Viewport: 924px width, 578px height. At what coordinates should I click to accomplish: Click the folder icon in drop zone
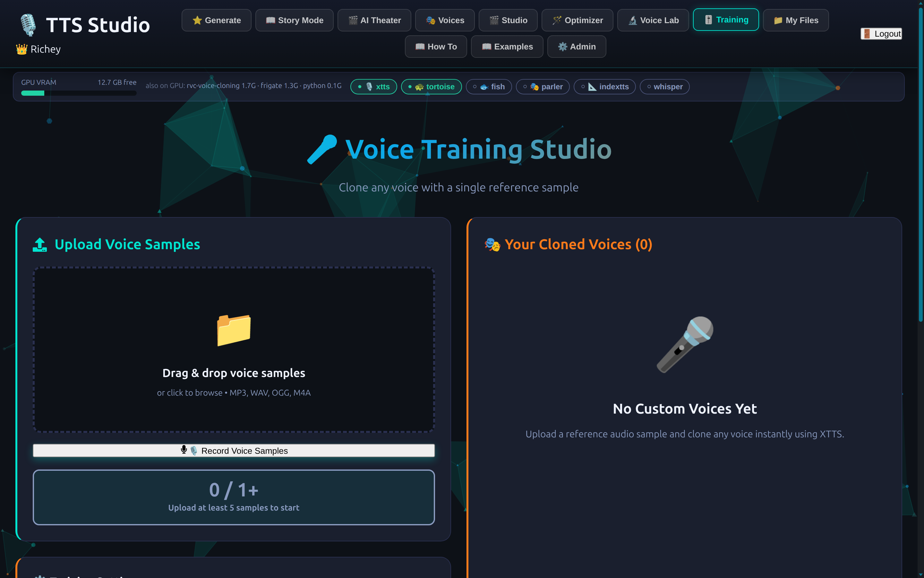(234, 330)
